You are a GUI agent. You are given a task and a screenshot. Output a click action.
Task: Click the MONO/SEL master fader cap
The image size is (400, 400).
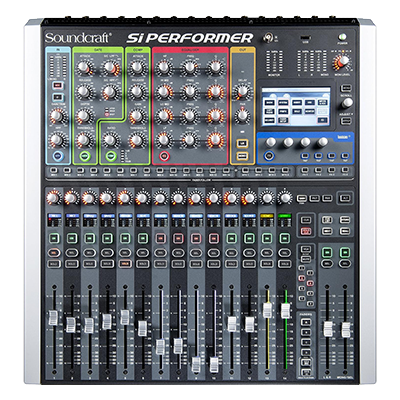coord(346,329)
